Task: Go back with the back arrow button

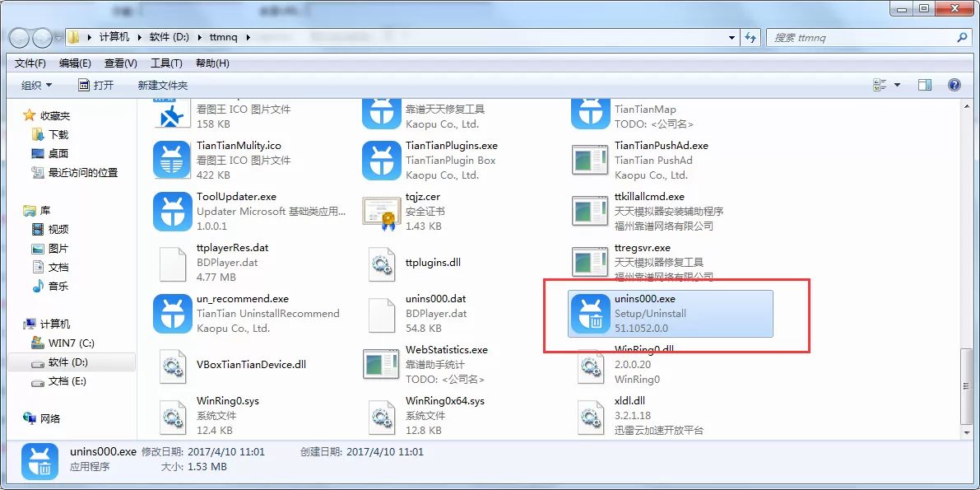Action: [21, 38]
